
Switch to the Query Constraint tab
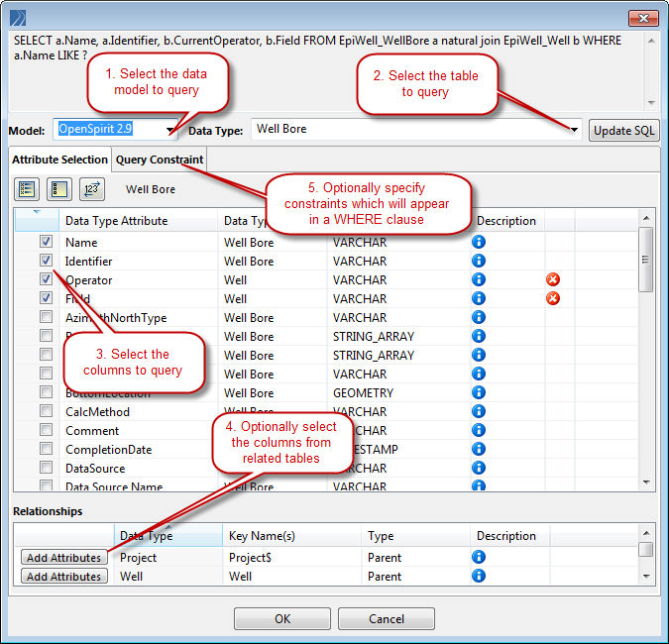tap(160, 160)
